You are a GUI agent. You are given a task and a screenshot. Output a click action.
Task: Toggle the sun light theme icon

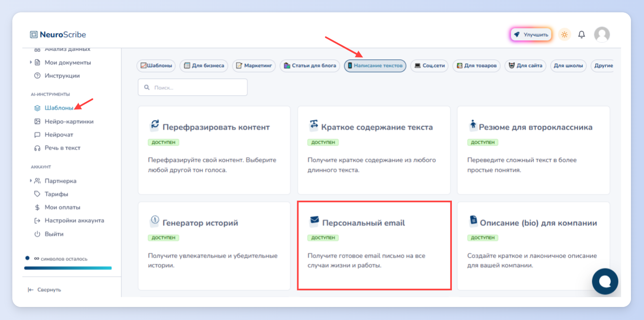tap(564, 35)
